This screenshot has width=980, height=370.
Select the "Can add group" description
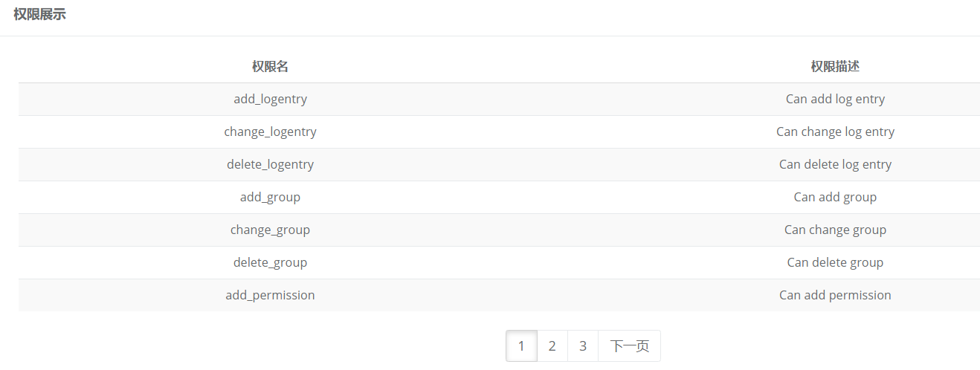[835, 197]
